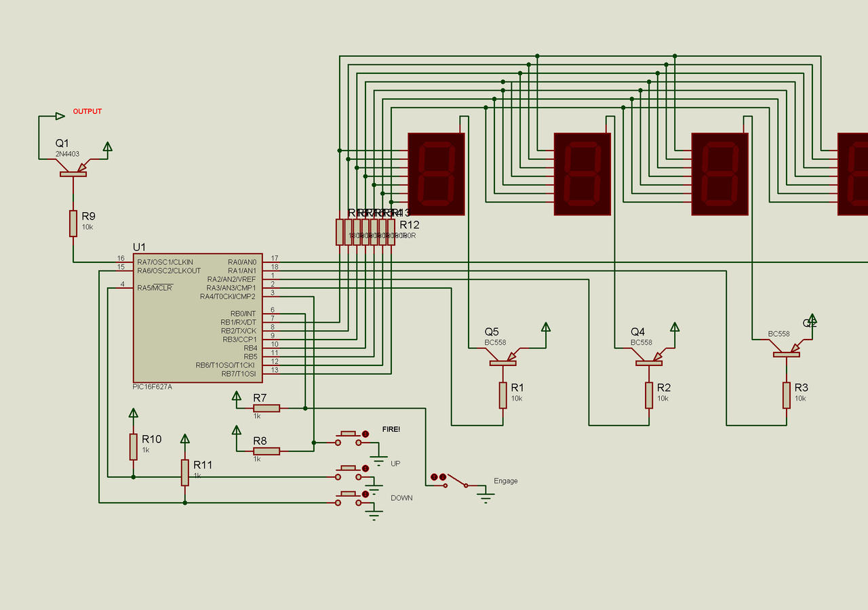Image resolution: width=868 pixels, height=610 pixels.
Task: Click the ground symbol beside the Engage switch
Action: pyautogui.click(x=485, y=496)
